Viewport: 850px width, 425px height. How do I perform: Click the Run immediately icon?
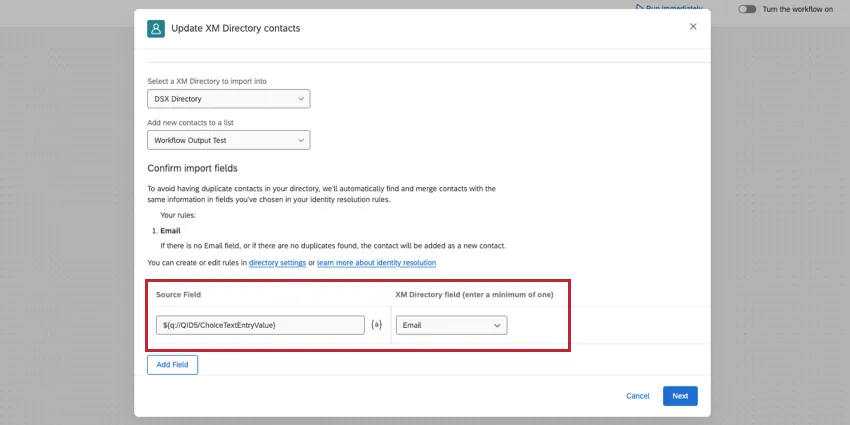(x=640, y=8)
